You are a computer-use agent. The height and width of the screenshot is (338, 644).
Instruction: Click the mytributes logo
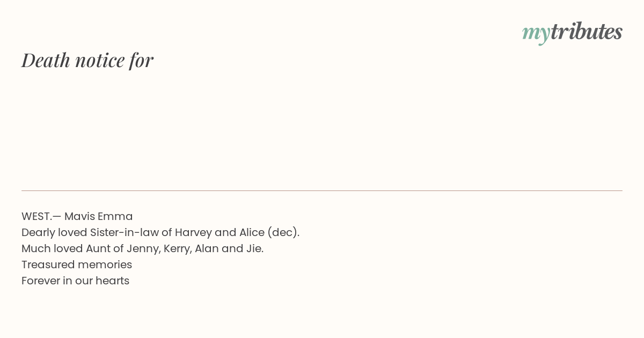[572, 33]
